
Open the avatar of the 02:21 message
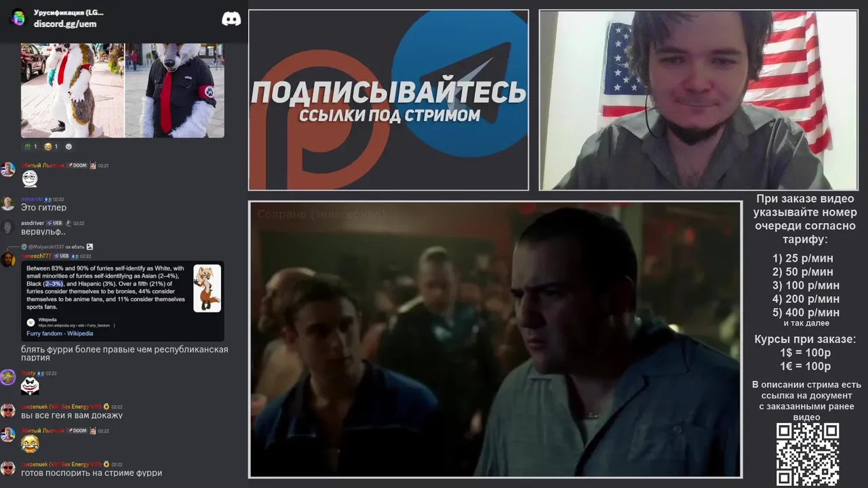(8, 169)
